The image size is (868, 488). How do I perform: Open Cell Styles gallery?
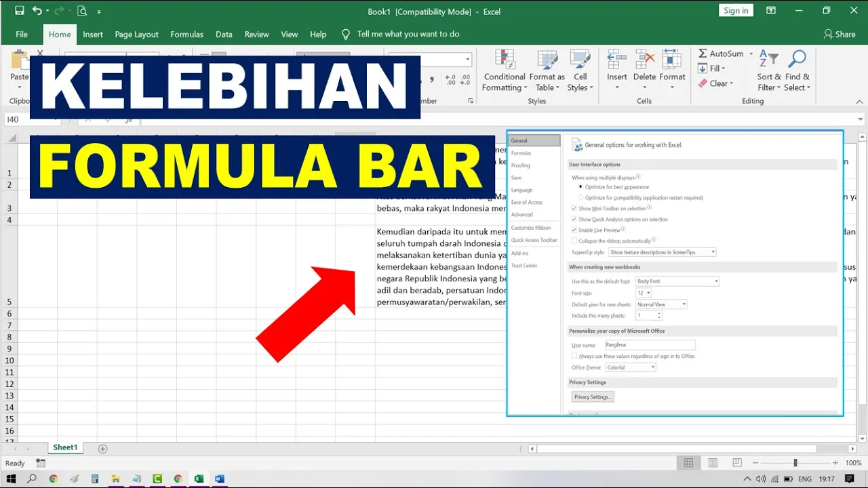[580, 70]
